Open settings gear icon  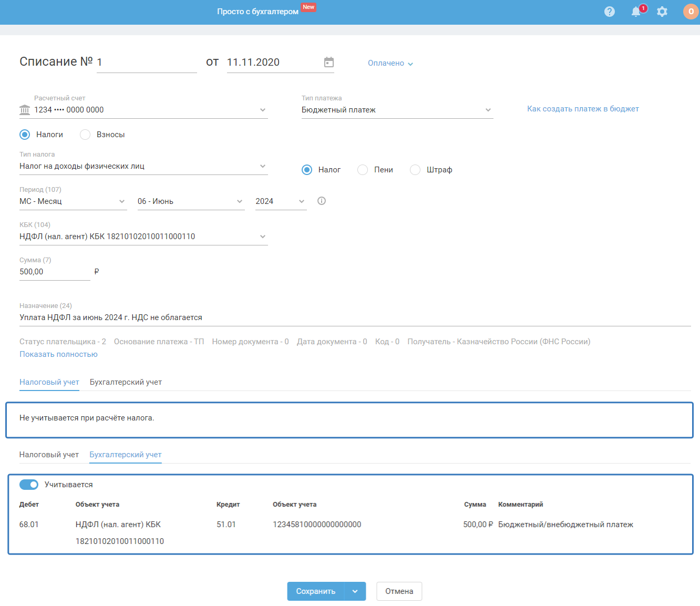click(x=662, y=12)
